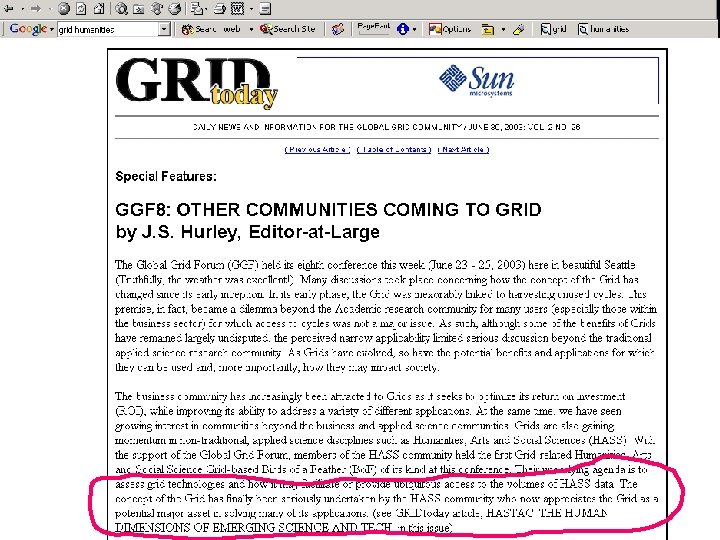Open Google toolbar Options
Screen dimensions: 720x540
pos(450,29)
